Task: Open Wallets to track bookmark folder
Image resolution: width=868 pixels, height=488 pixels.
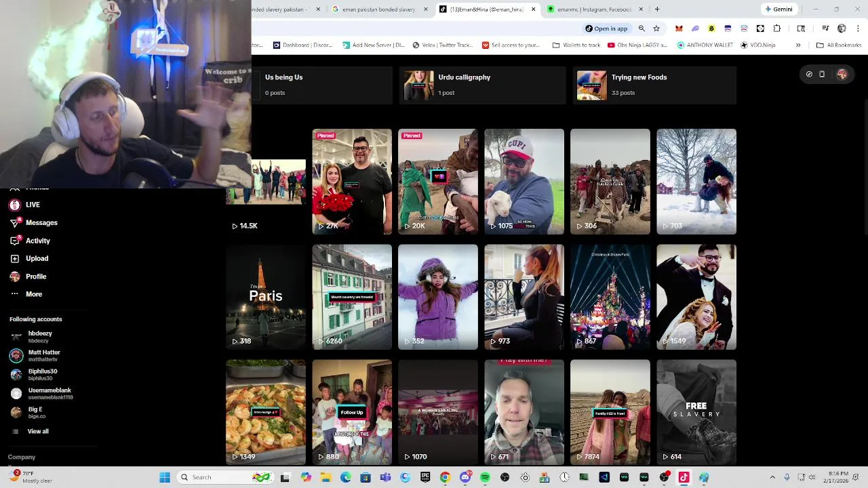Action: click(576, 45)
